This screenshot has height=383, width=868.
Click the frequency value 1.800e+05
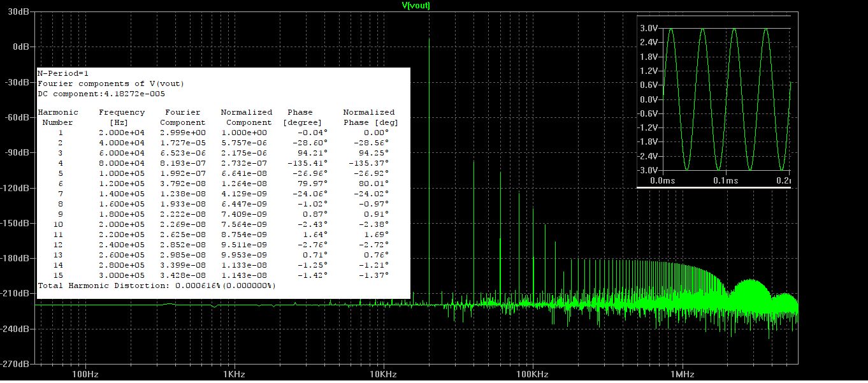pyautogui.click(x=122, y=214)
